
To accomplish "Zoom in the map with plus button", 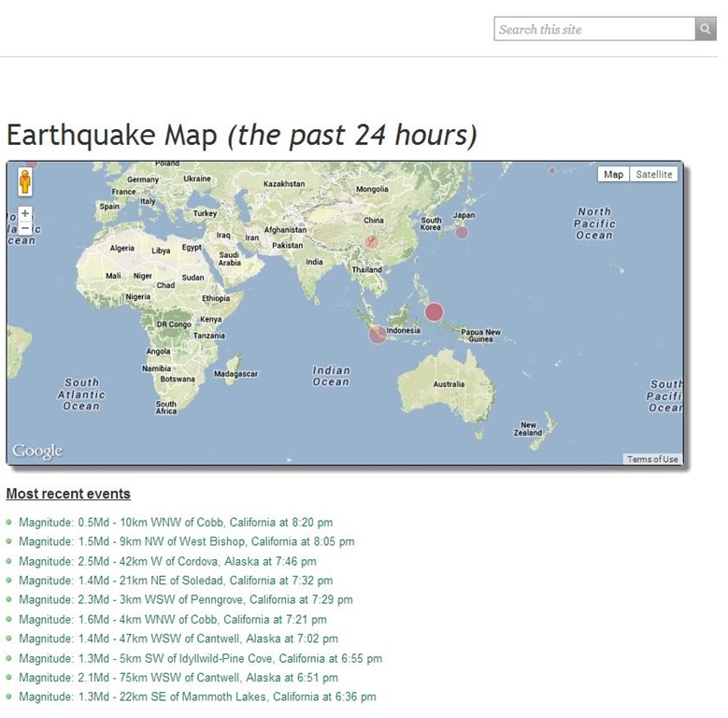I will pyautogui.click(x=25, y=213).
